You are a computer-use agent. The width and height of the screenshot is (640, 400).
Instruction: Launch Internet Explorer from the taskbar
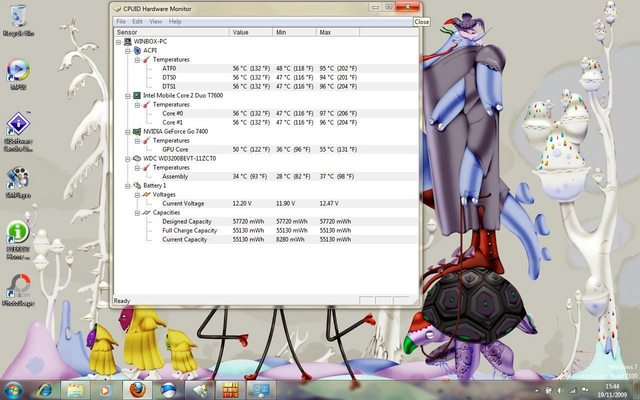pyautogui.click(x=44, y=390)
